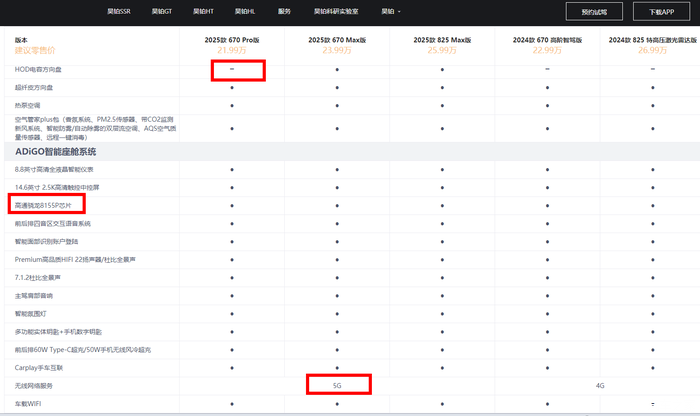Go to the 昊铂GT model page

161,12
